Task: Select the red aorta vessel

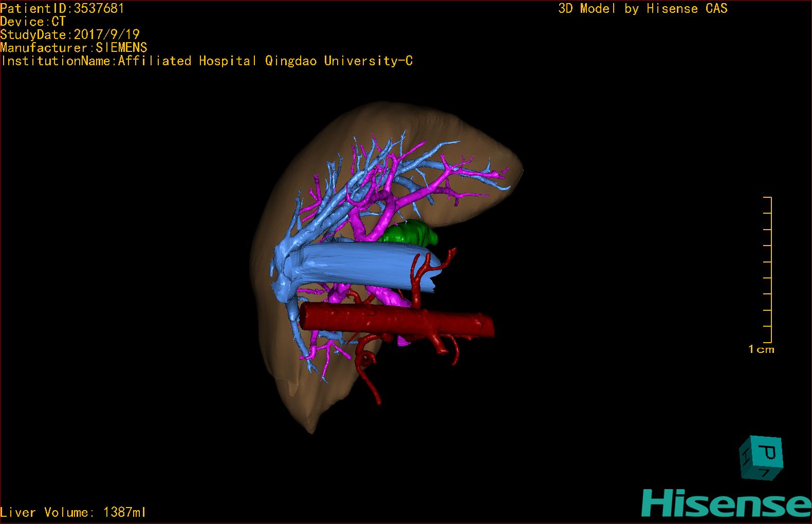Action: pos(396,319)
